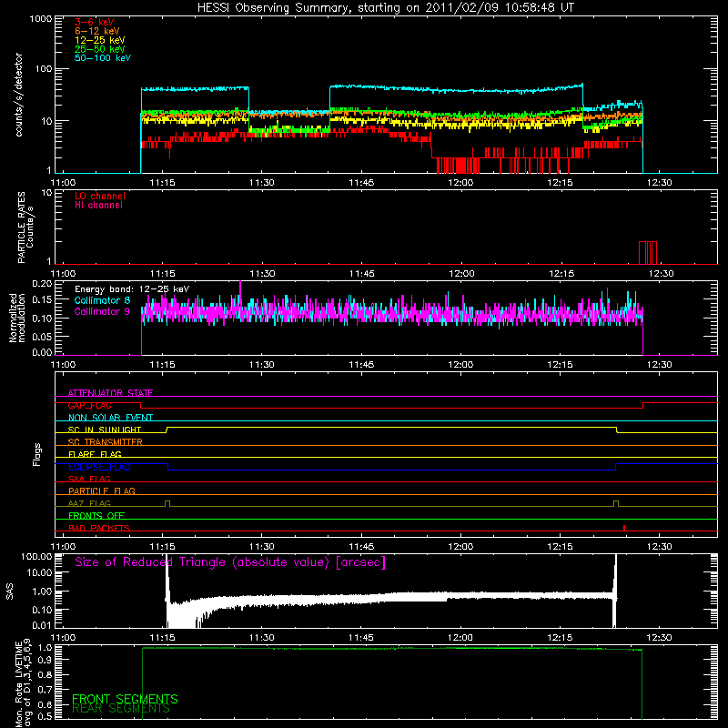Select the ECLIPSE_FLAG label

(x=99, y=467)
